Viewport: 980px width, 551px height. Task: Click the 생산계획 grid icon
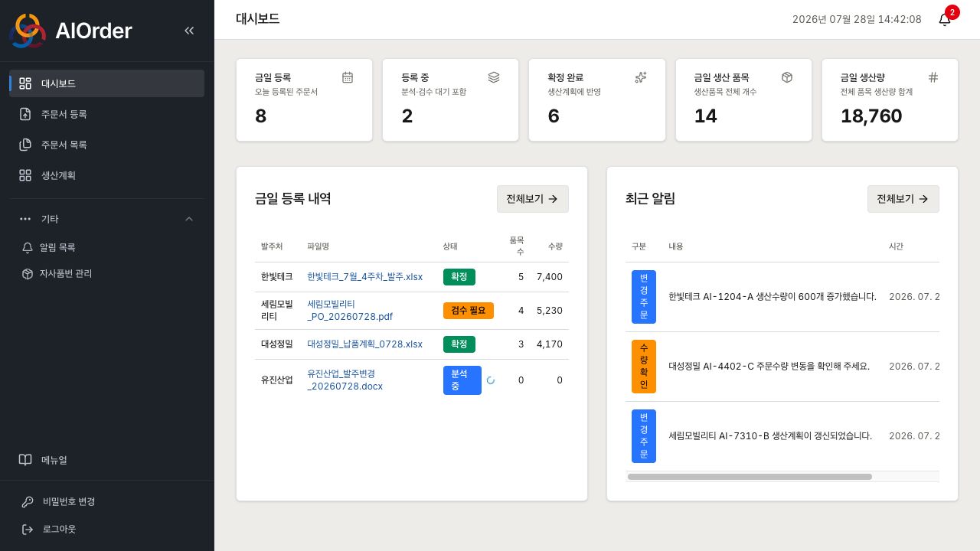click(x=25, y=175)
